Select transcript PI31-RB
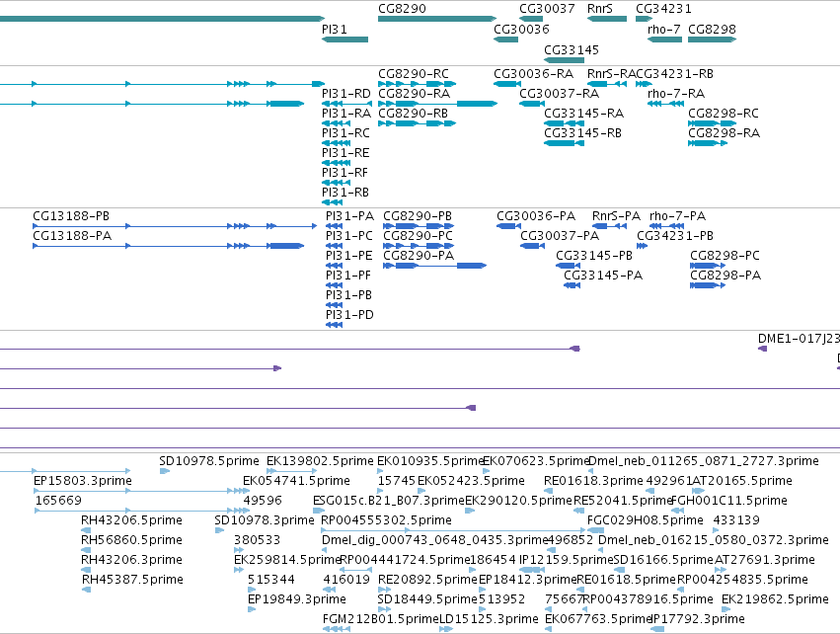The width and height of the screenshot is (840, 634). [345, 193]
